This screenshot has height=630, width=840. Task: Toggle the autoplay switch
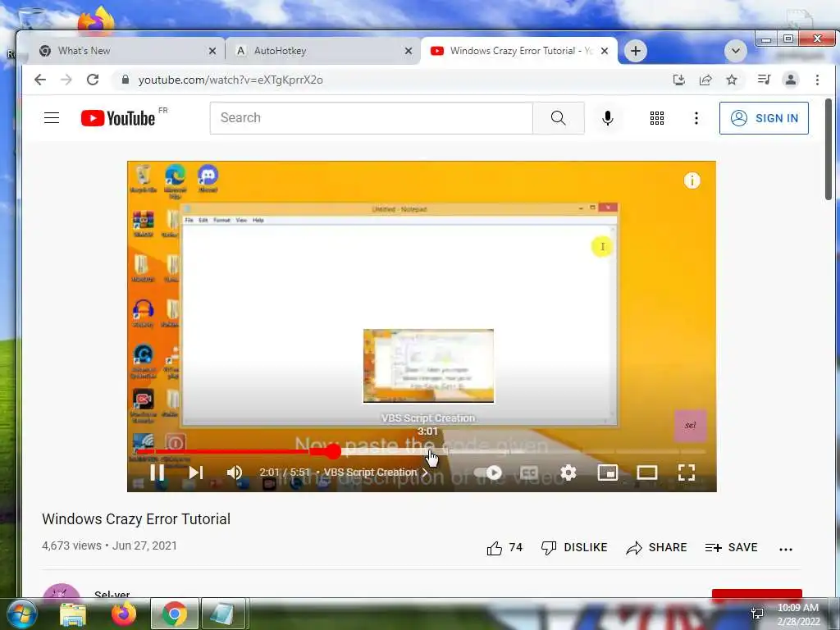(487, 472)
